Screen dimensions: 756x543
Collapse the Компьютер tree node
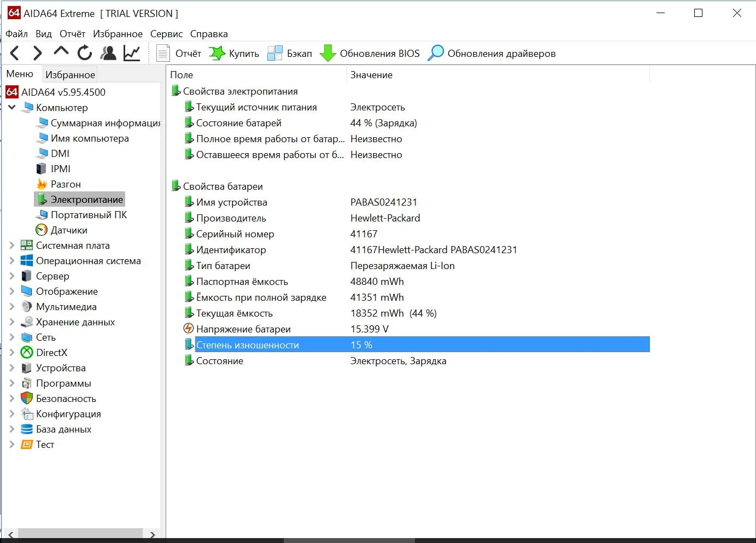pyautogui.click(x=12, y=107)
